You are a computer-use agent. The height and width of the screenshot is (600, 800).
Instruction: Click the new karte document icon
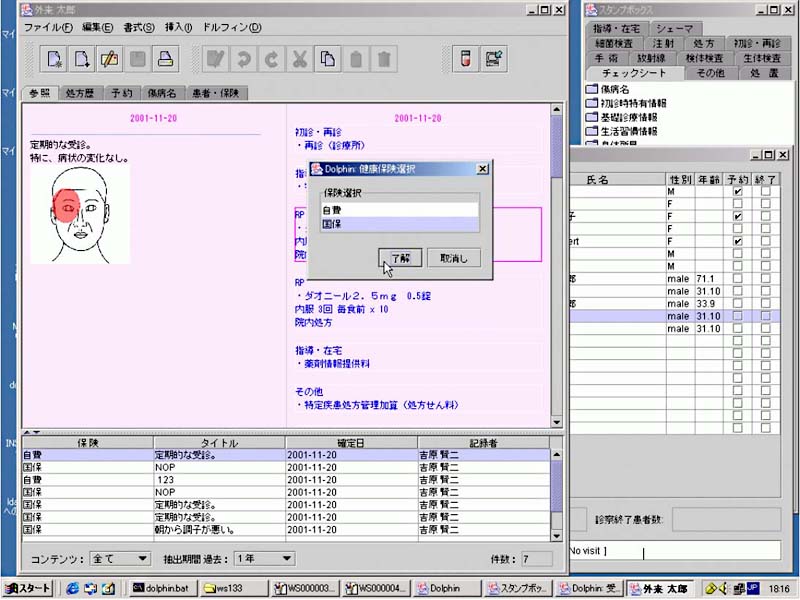(x=55, y=59)
